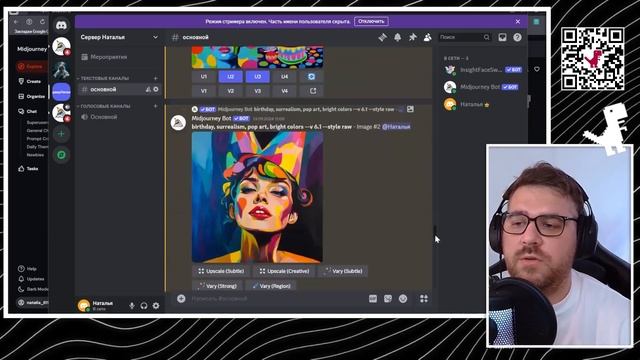Open the Inbox icon in header
Screen dimensions: 640x360
(502, 37)
